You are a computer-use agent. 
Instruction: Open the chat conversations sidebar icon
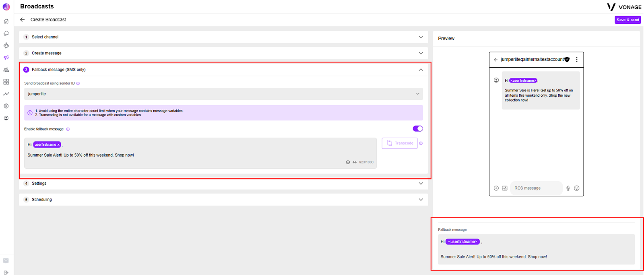pos(6,33)
